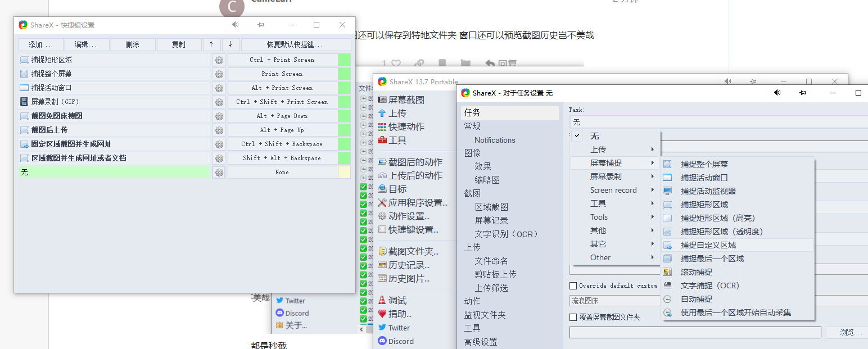
Task: Open 区域截图 settings page in tree
Action: pyautogui.click(x=491, y=207)
